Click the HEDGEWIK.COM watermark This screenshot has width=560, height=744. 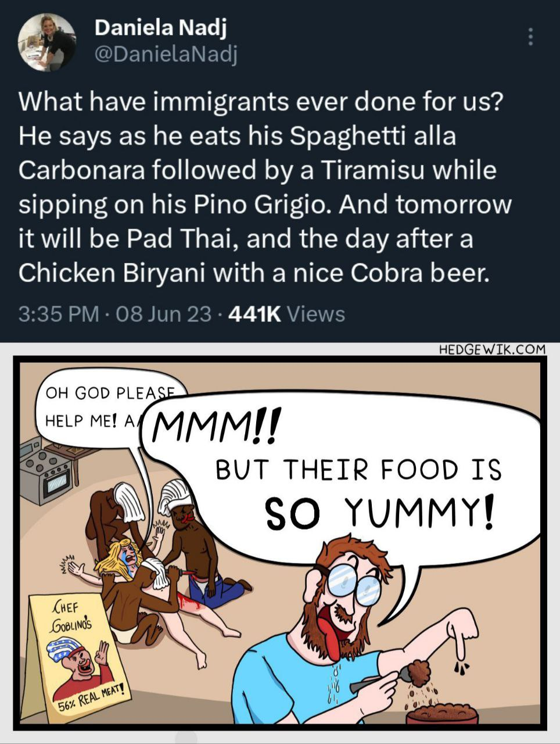(x=493, y=349)
